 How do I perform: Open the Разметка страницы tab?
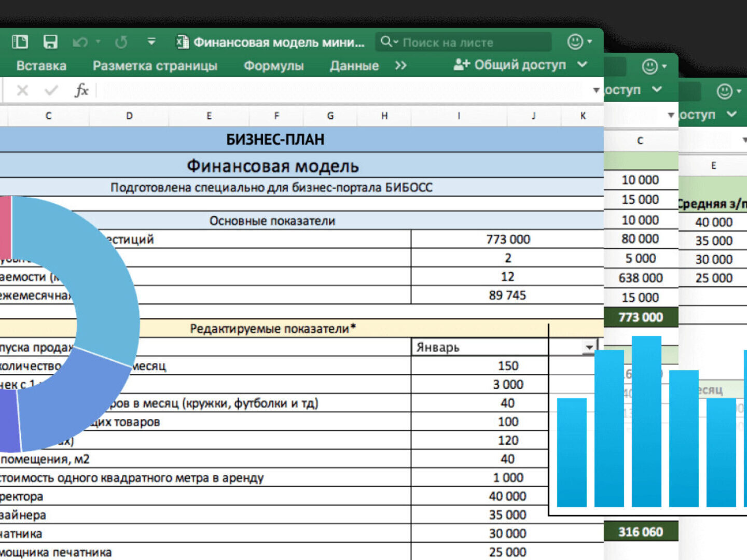pyautogui.click(x=155, y=66)
